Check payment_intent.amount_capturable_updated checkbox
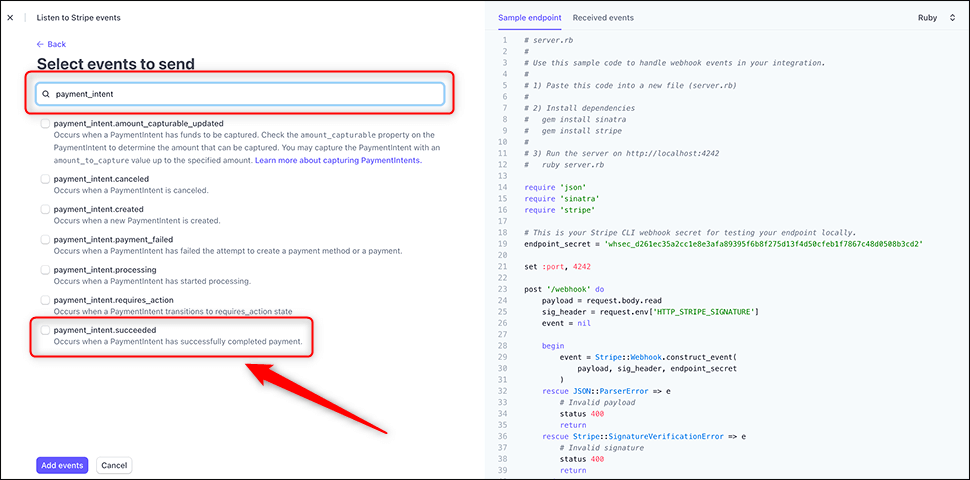Image resolution: width=970 pixels, height=480 pixels. 45,124
